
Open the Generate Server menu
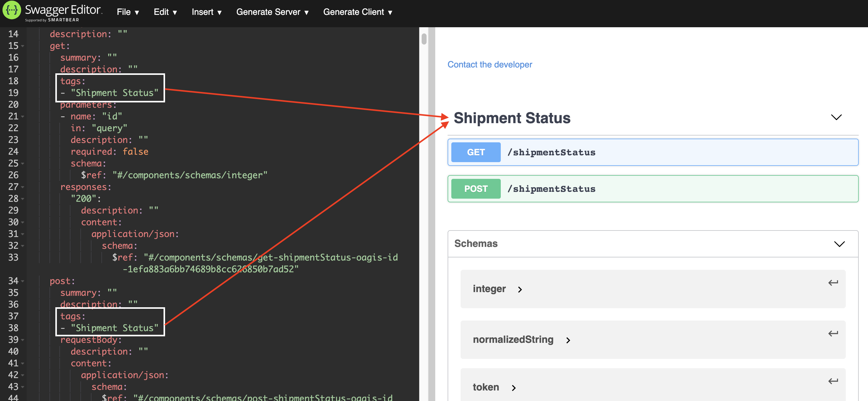(272, 12)
